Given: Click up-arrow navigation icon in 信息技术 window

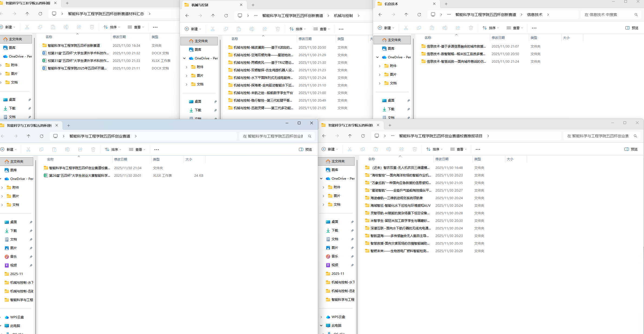Looking at the screenshot, I should (406, 15).
